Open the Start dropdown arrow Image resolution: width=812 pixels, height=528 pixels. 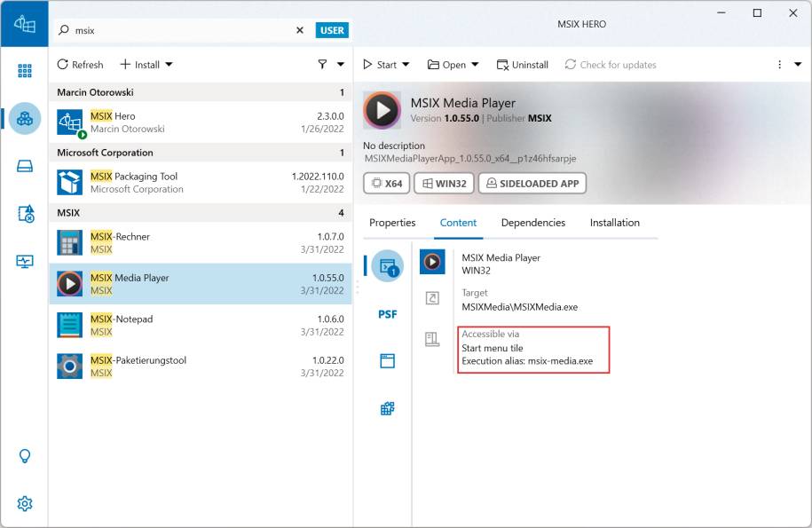click(x=406, y=65)
